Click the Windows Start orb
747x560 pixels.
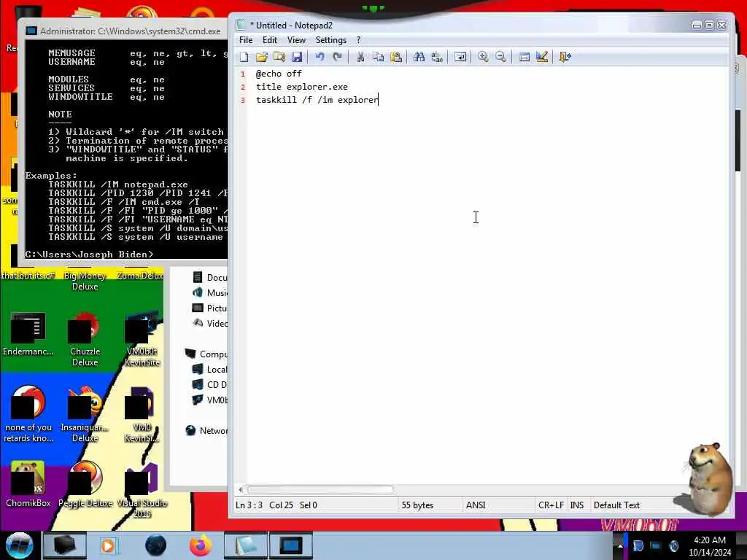[x=20, y=545]
